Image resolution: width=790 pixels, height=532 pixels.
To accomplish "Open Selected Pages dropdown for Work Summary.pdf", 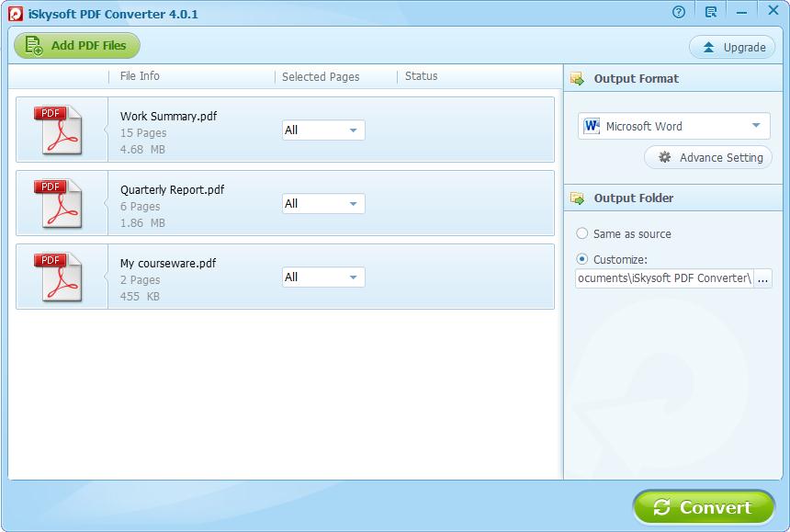I will click(x=323, y=130).
